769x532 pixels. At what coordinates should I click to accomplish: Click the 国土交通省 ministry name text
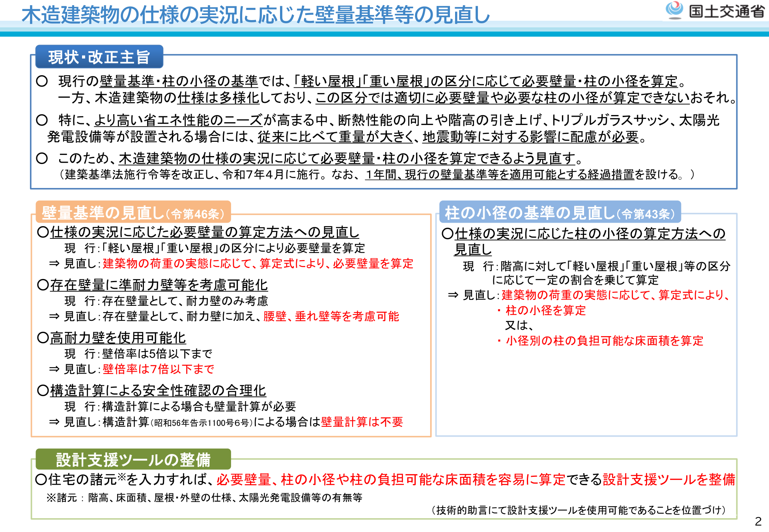(x=727, y=11)
